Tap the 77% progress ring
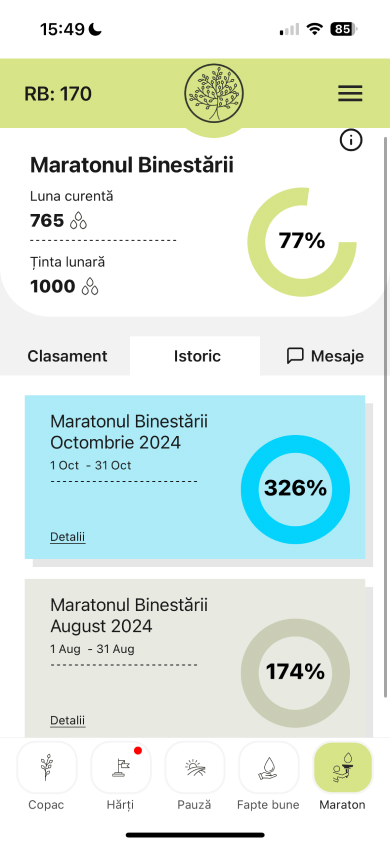The image size is (390, 844). pyautogui.click(x=302, y=242)
